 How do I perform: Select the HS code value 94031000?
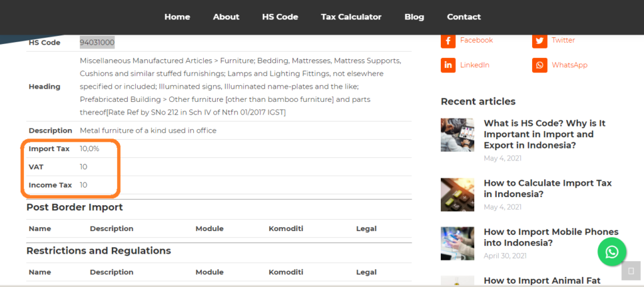pos(97,42)
